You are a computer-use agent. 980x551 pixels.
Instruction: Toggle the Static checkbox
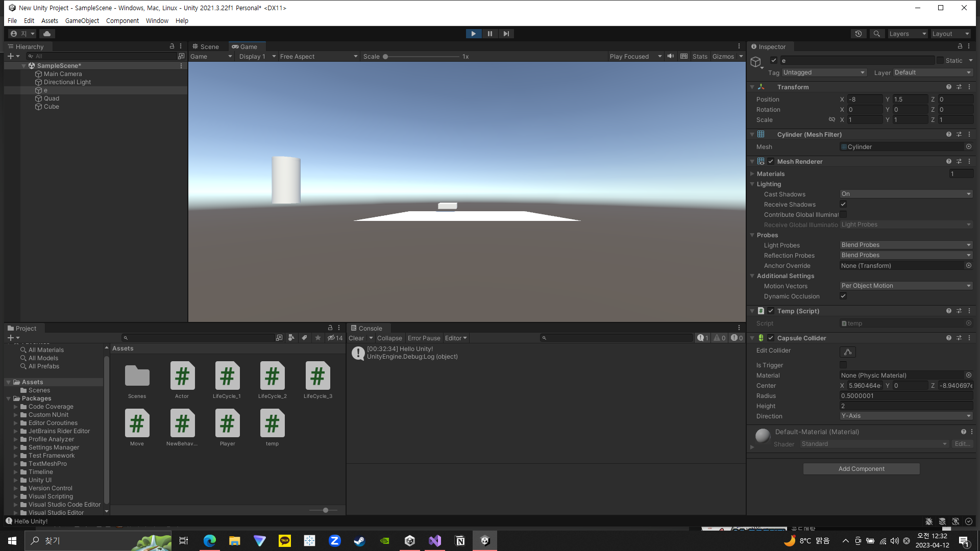point(940,60)
